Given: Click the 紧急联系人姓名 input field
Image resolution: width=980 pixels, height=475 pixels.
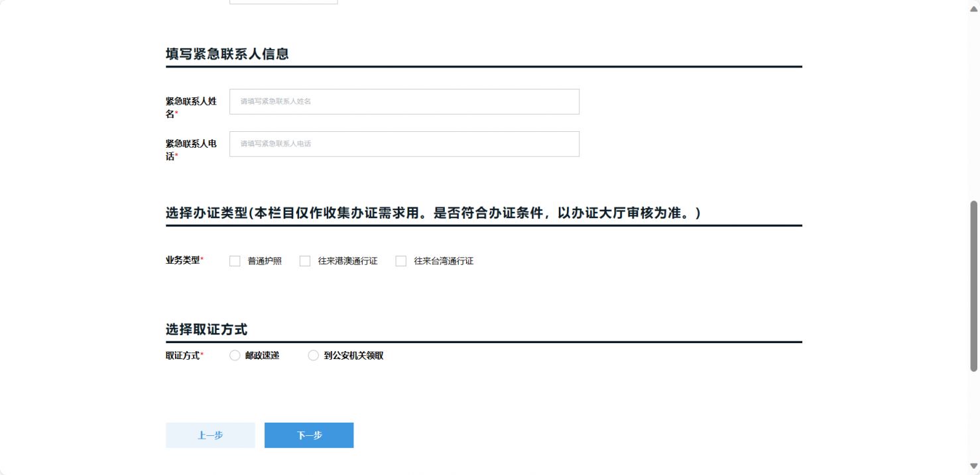Looking at the screenshot, I should (404, 101).
